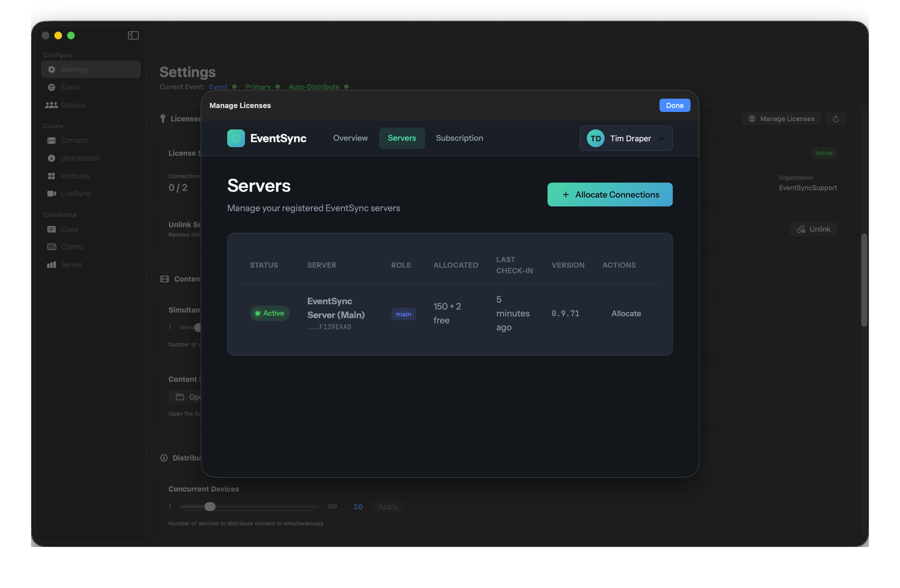Image resolution: width=900 pixels, height=588 pixels.
Task: Toggle the sidebar panel icon
Action: coord(133,35)
